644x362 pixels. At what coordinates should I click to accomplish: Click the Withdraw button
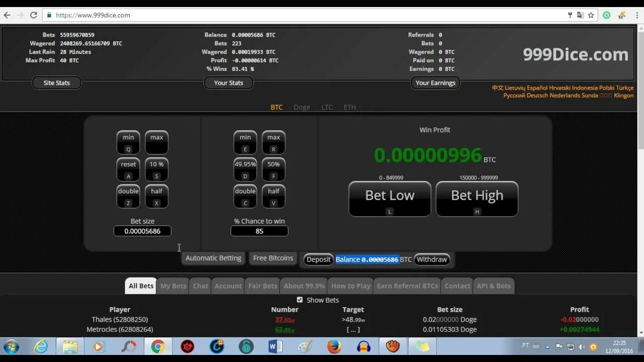[x=432, y=259]
